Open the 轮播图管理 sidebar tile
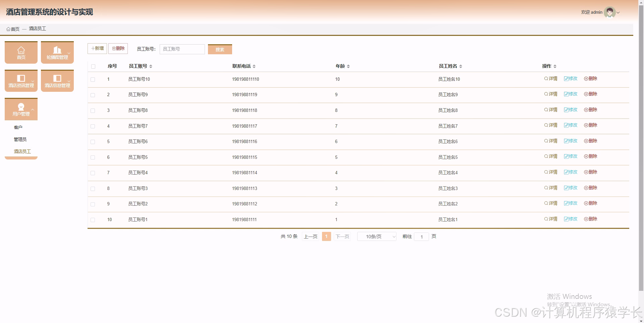The width and height of the screenshot is (644, 323). coord(57,52)
